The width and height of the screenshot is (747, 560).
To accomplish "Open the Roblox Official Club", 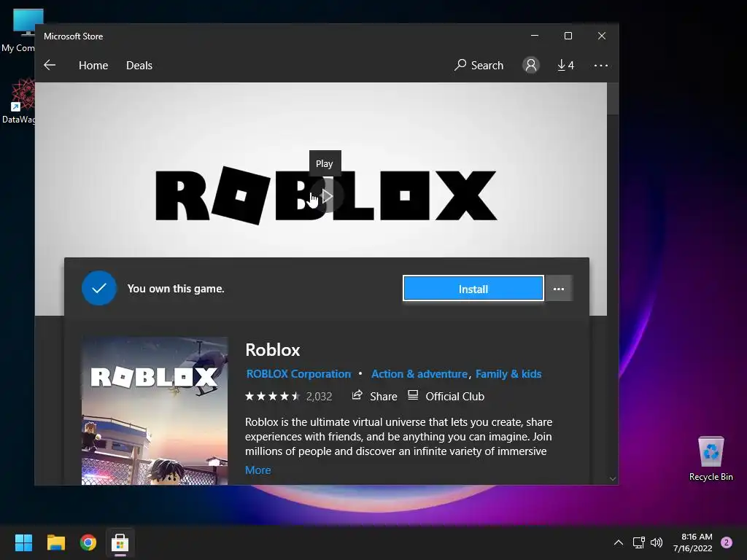I will (446, 396).
